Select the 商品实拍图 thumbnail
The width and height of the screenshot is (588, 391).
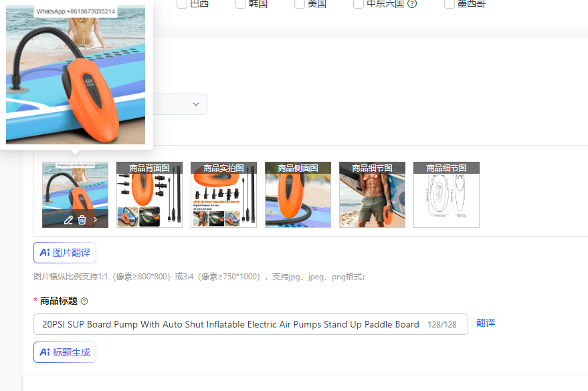(x=224, y=194)
